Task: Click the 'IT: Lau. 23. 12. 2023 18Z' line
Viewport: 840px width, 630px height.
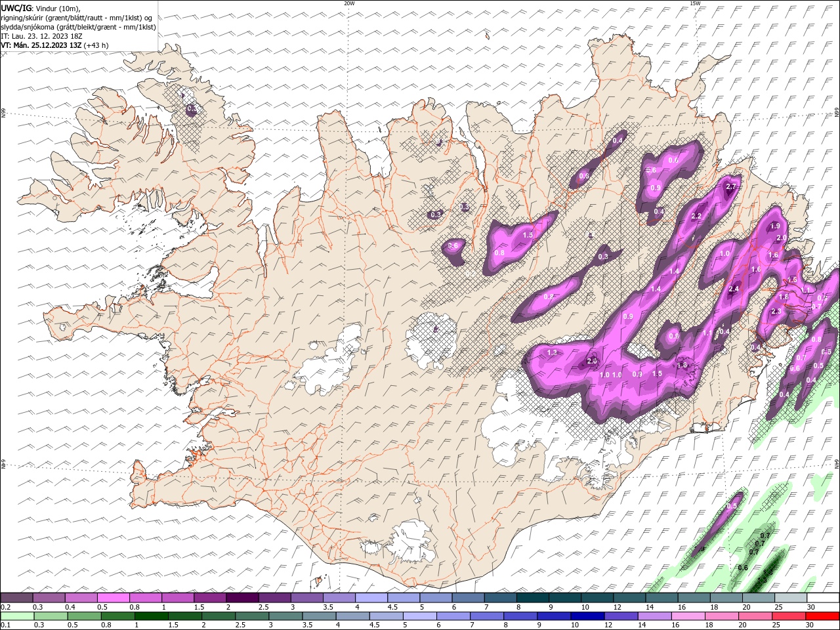Action: tap(41, 36)
